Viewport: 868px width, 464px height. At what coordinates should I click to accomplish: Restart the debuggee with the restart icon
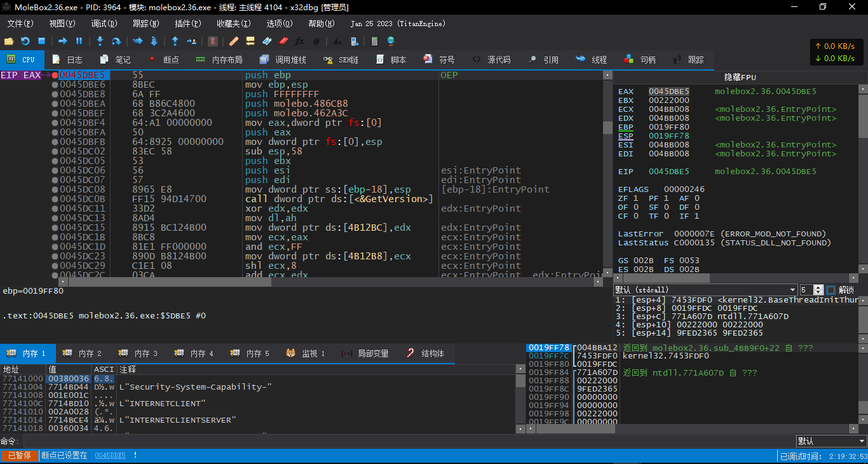tap(25, 41)
